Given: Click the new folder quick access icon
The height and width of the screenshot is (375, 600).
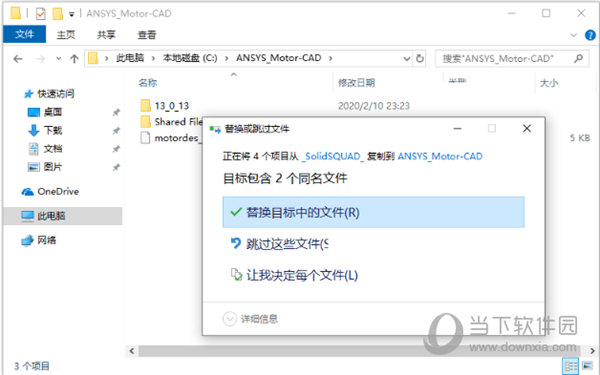Looking at the screenshot, I should (x=57, y=14).
